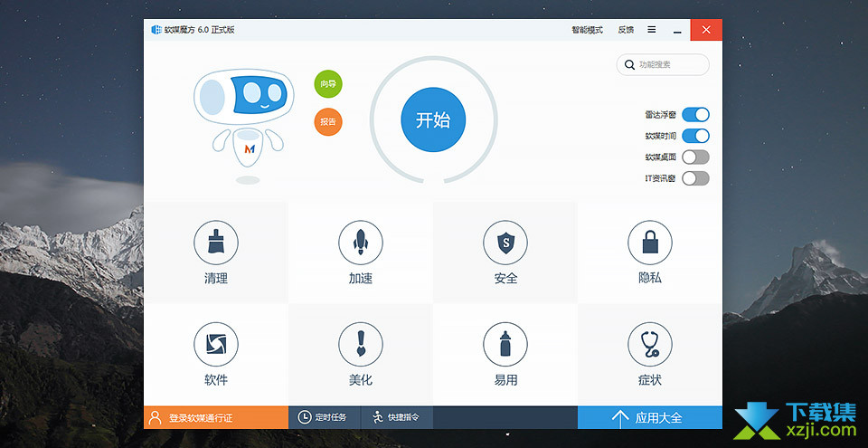Open the 症状 stethoscope icon
The image size is (868, 448).
coord(650,344)
